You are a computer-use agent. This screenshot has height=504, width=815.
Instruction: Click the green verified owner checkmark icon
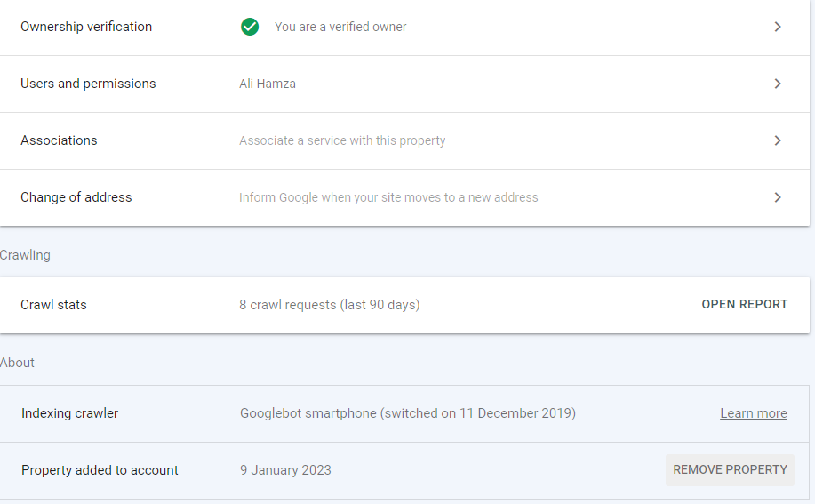click(x=250, y=27)
